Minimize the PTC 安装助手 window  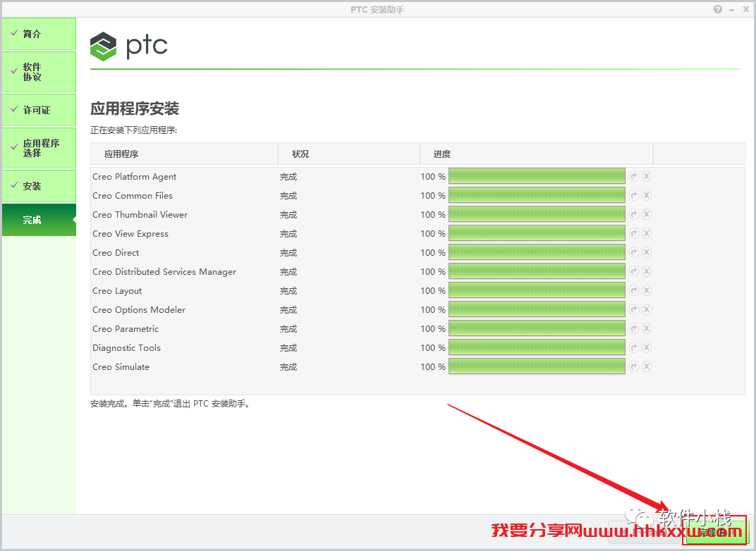coord(732,10)
